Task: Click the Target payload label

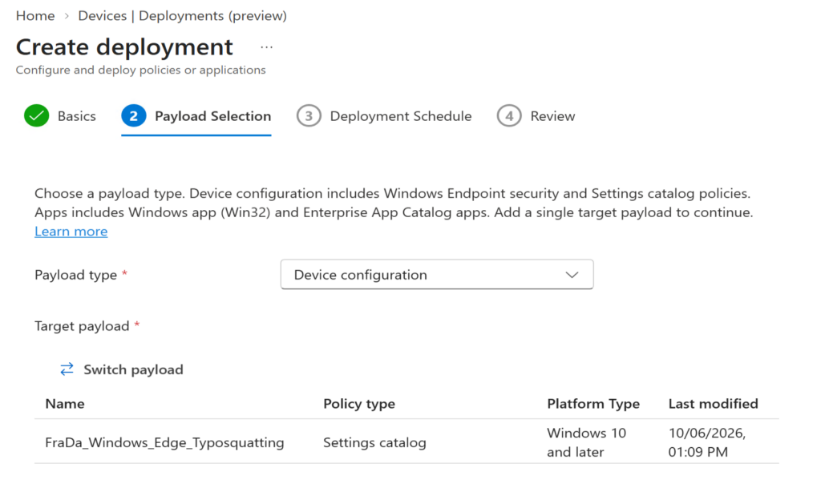Action: click(82, 326)
